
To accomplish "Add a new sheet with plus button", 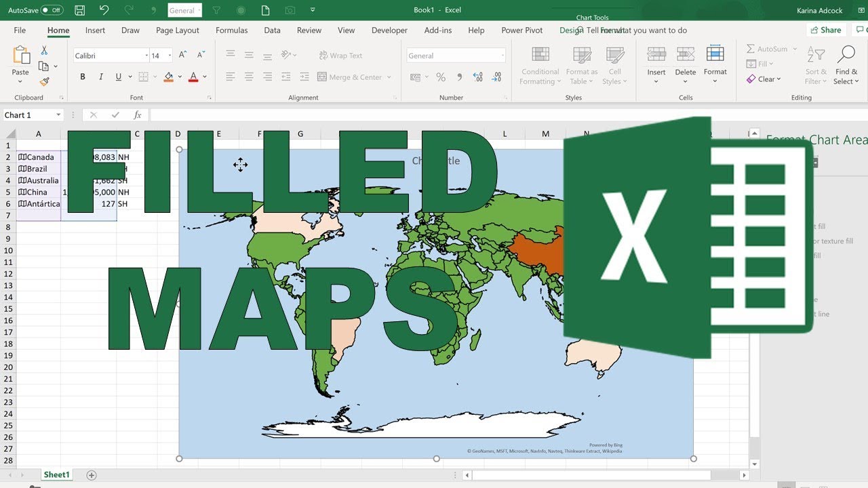I will tap(92, 475).
